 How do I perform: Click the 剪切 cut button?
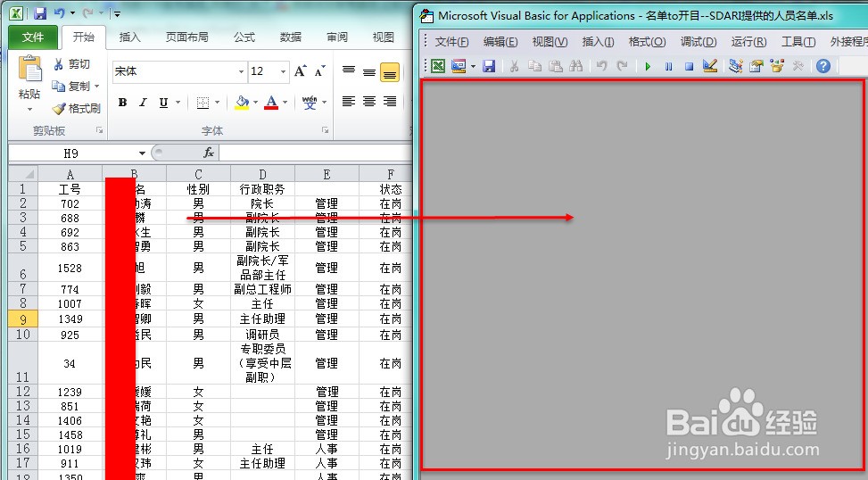(x=72, y=64)
